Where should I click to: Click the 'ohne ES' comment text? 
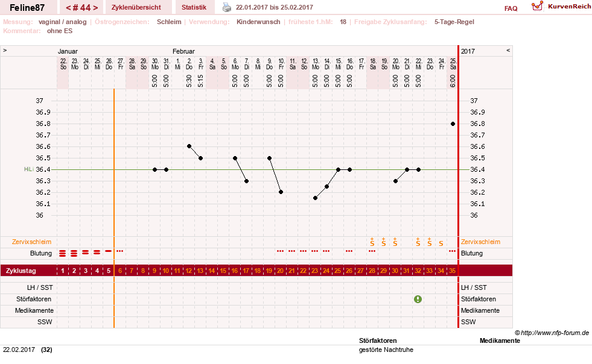pos(60,31)
